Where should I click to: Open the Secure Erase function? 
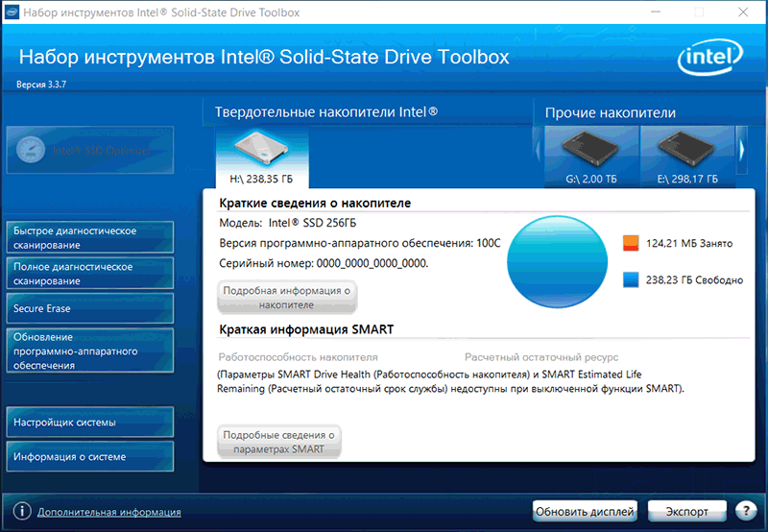[90, 308]
